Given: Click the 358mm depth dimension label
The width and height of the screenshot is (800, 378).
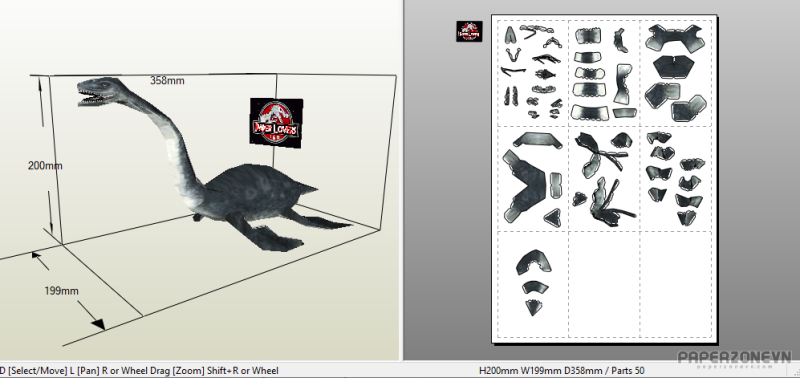Looking at the screenshot, I should point(167,81).
